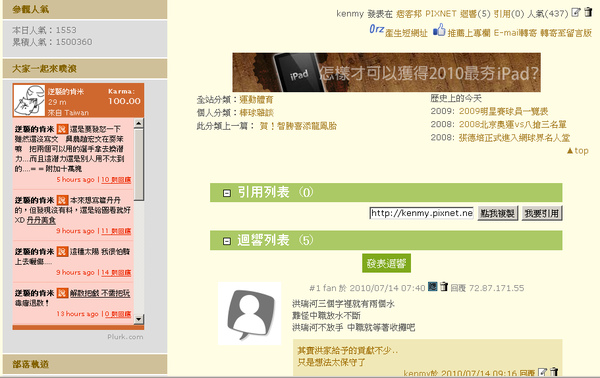Viewport: 600px width, 378px height.
Task: Click the Plurk widget scroll down arrow
Action: pos(139,319)
